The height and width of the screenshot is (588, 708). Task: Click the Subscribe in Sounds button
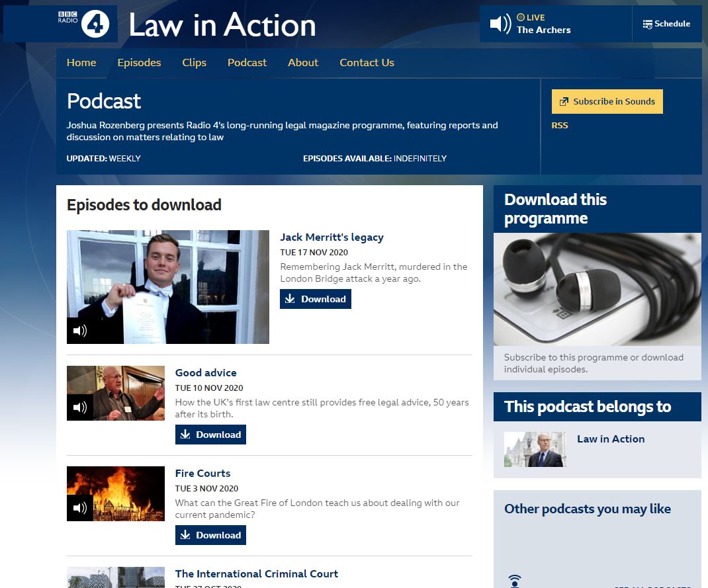[x=607, y=102]
